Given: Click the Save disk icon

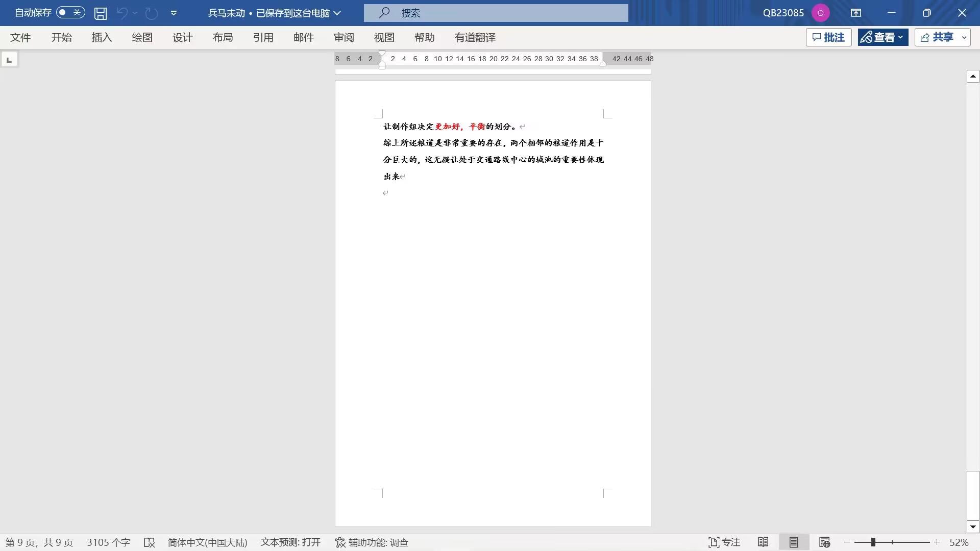Looking at the screenshot, I should coord(101,13).
